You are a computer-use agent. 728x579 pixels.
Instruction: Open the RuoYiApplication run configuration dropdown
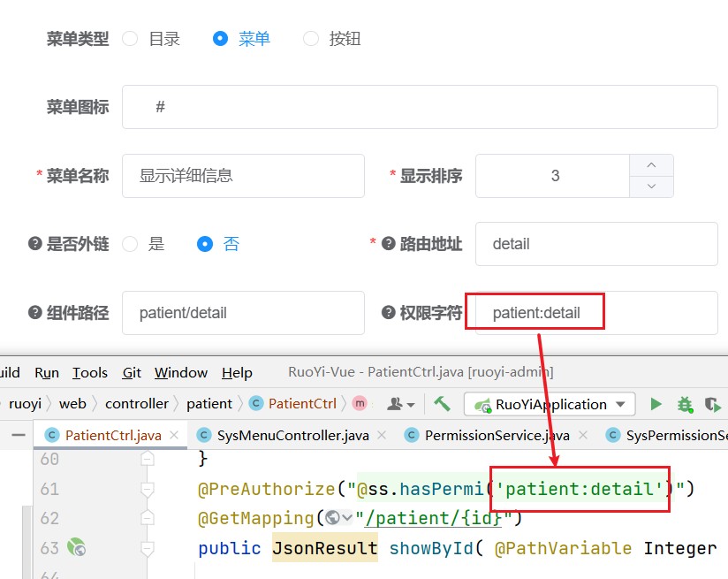click(x=550, y=404)
